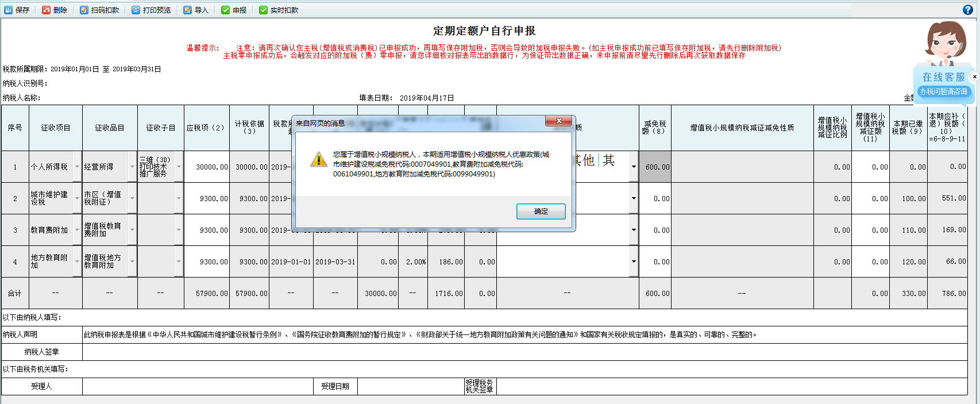
Task: Click the 纳税人签章 signature field
Action: click(524, 352)
